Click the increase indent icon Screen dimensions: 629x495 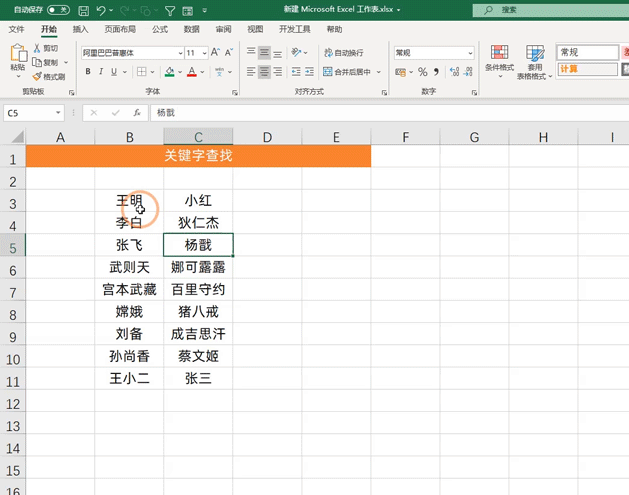coord(309,72)
